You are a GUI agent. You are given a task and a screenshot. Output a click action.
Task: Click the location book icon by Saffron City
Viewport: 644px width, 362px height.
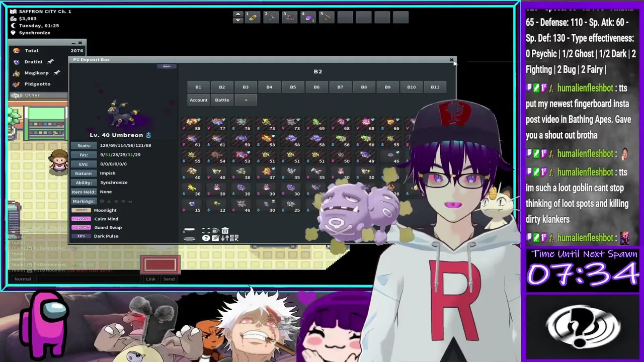click(13, 12)
